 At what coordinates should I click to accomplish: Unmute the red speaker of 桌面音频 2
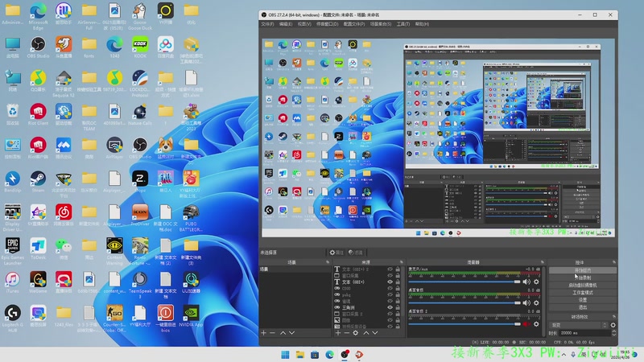coord(526,324)
